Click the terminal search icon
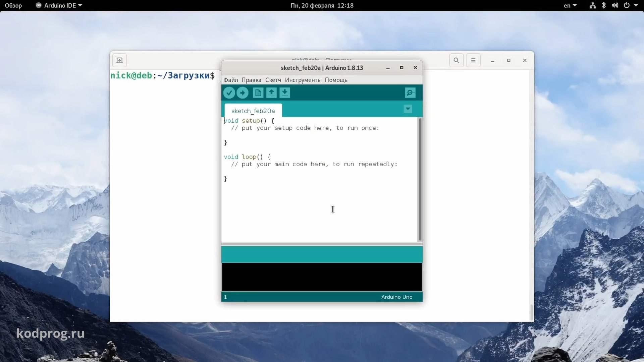Image resolution: width=644 pixels, height=362 pixels. coord(457,60)
